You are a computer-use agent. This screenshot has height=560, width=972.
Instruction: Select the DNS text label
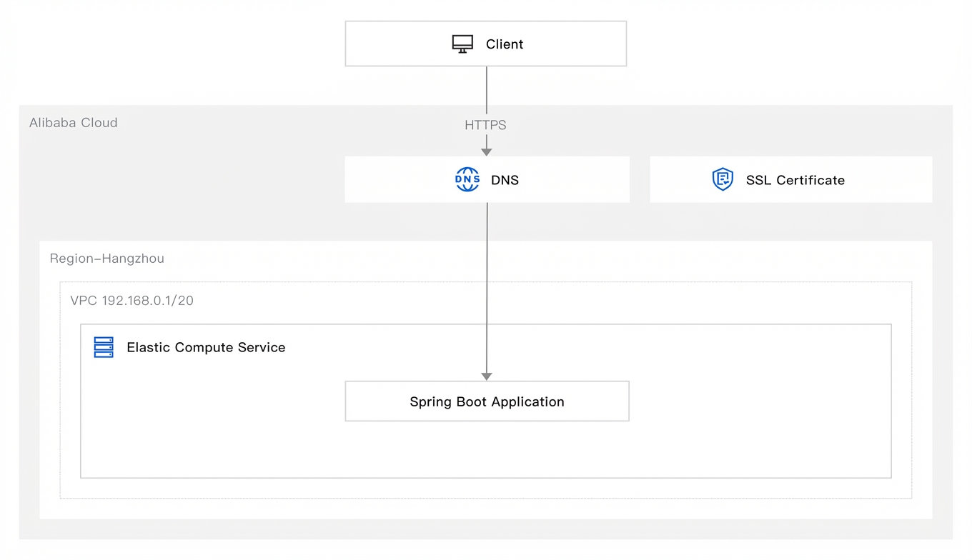click(x=505, y=180)
